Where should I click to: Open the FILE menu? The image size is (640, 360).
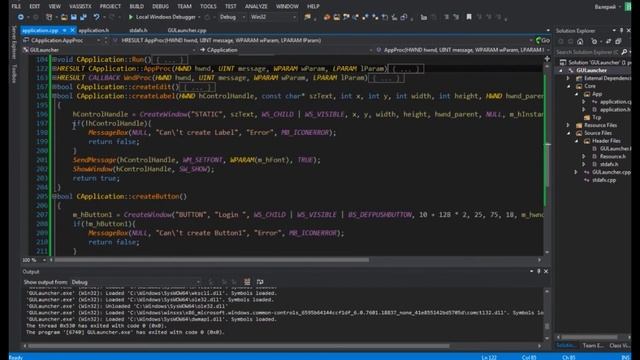(x=16, y=7)
